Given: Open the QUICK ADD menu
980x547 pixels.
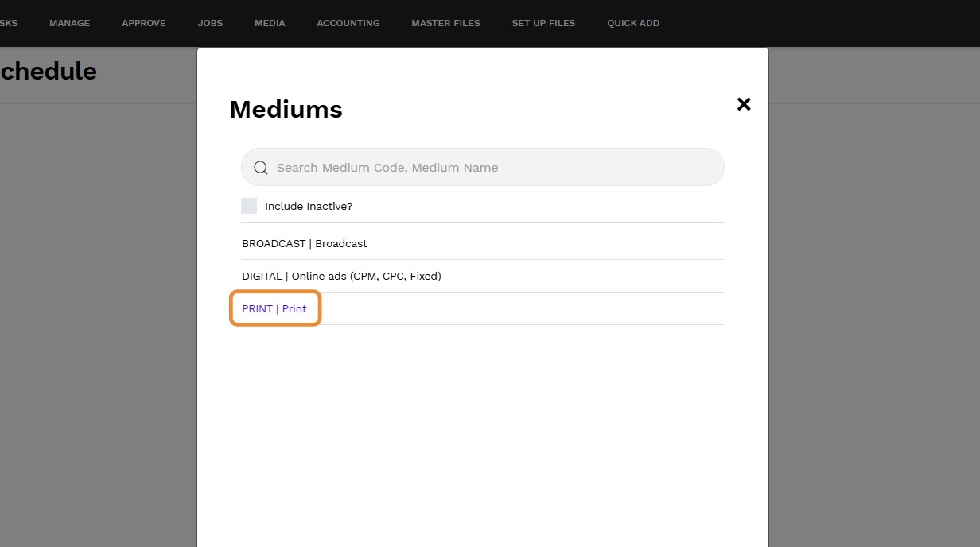Looking at the screenshot, I should tap(633, 23).
